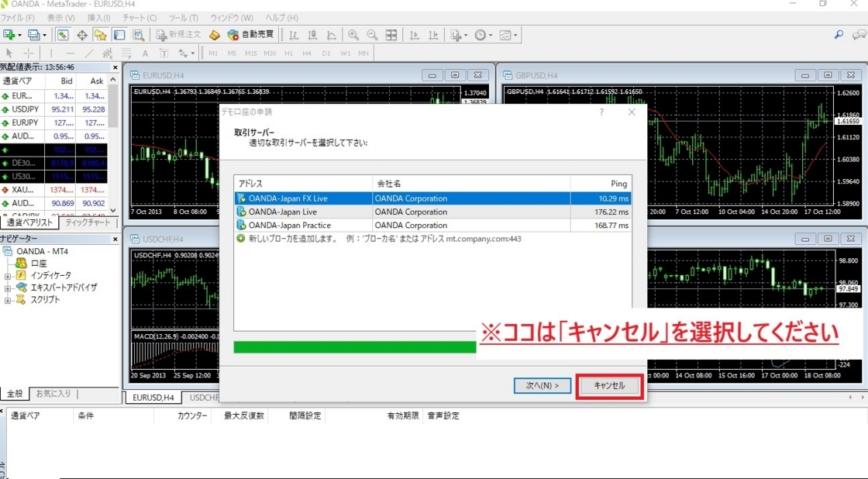
Task: Toggle the Navigator panel star-folder icon
Action: [x=100, y=35]
